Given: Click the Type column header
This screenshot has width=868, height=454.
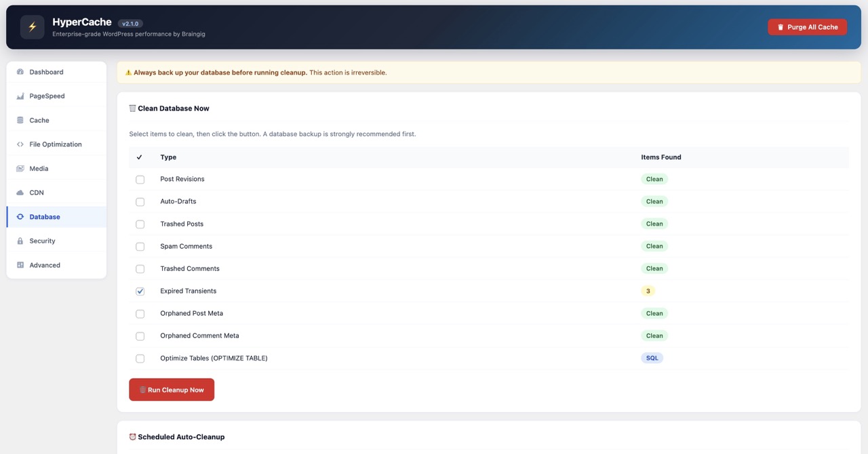Looking at the screenshot, I should tap(168, 157).
